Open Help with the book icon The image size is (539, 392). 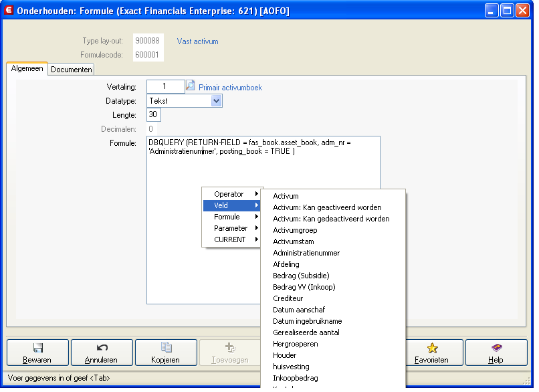click(x=496, y=353)
